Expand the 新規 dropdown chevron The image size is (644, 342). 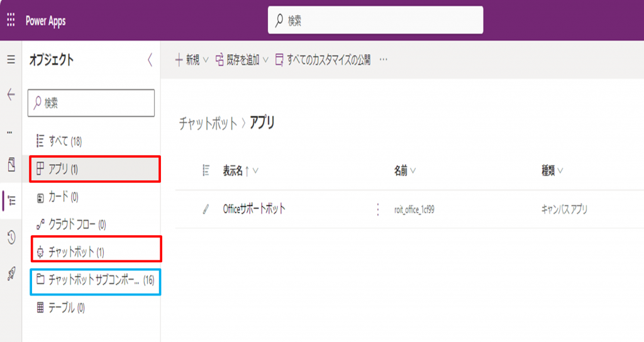(206, 60)
